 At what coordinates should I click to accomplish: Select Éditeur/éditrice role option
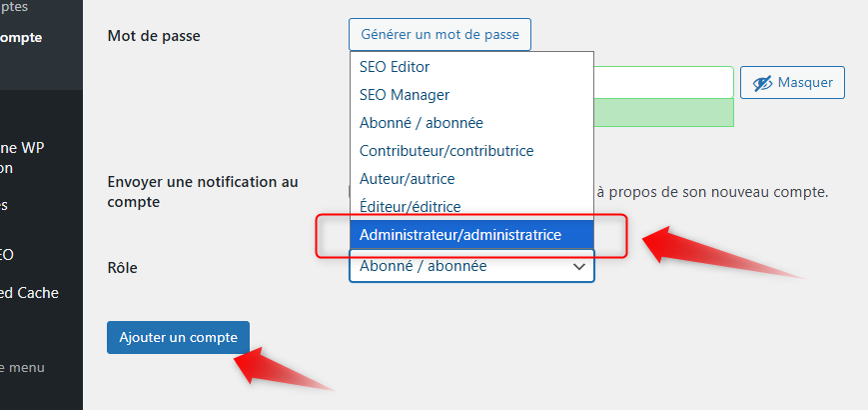coord(410,206)
